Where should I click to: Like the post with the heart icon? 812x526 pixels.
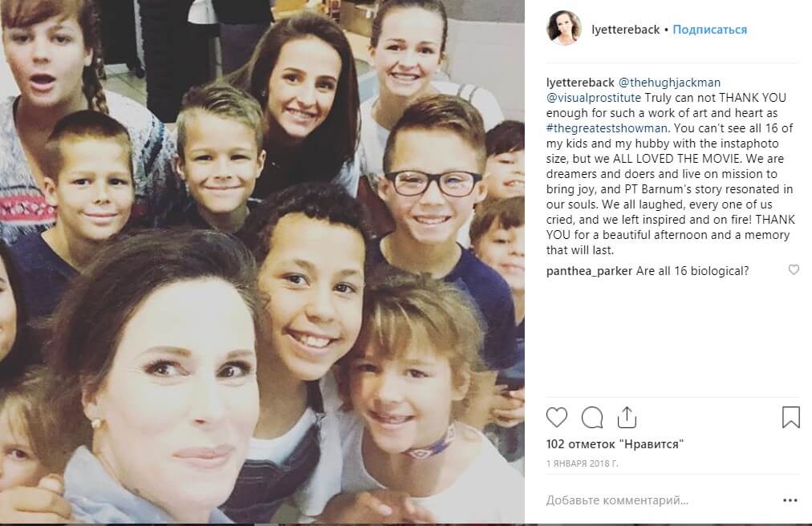click(x=557, y=417)
